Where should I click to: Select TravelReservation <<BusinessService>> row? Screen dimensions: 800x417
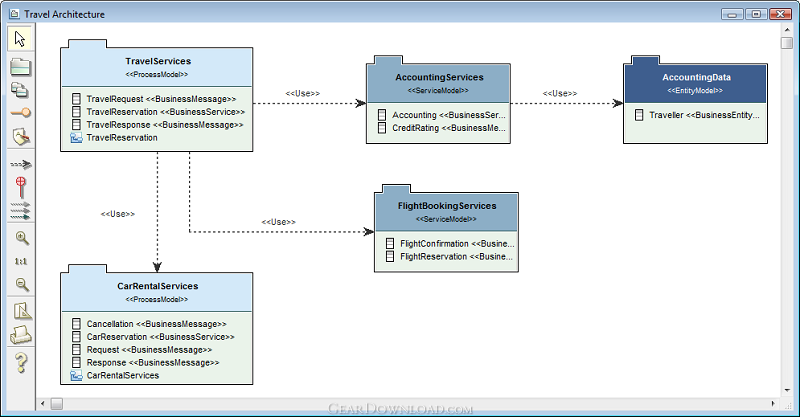(x=159, y=112)
